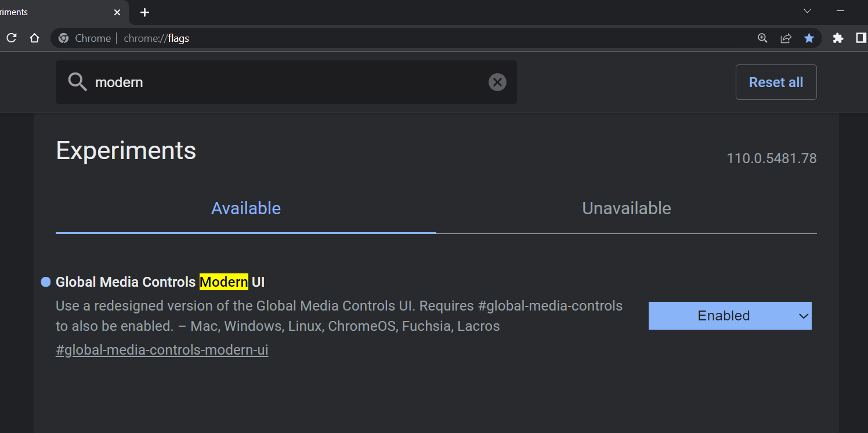Go to the home page
The image size is (868, 433).
pos(34,37)
